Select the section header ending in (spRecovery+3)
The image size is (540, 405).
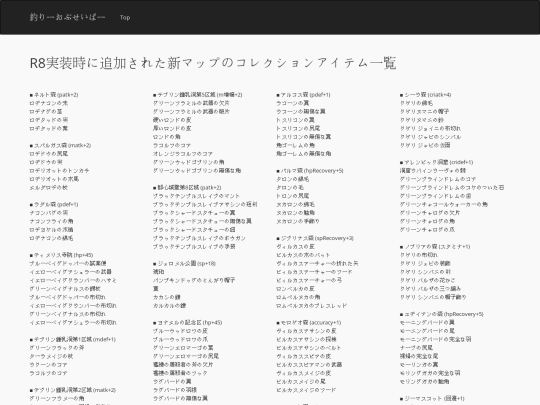click(315, 238)
